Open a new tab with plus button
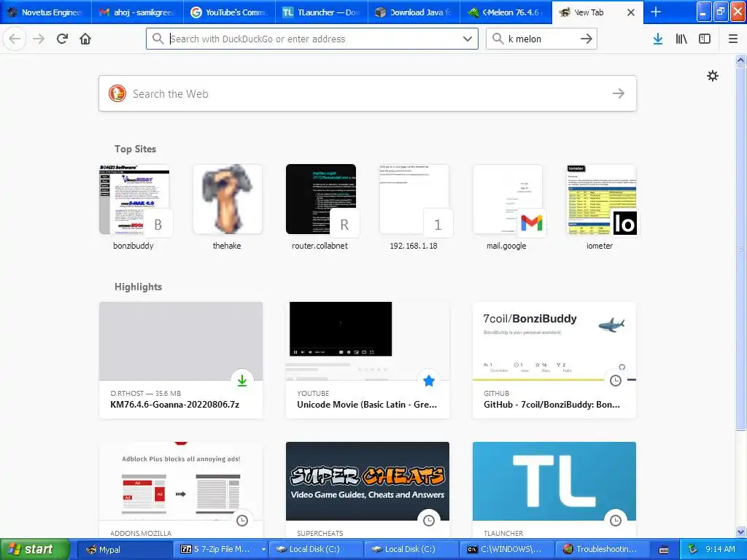Image resolution: width=747 pixels, height=560 pixels. [656, 12]
